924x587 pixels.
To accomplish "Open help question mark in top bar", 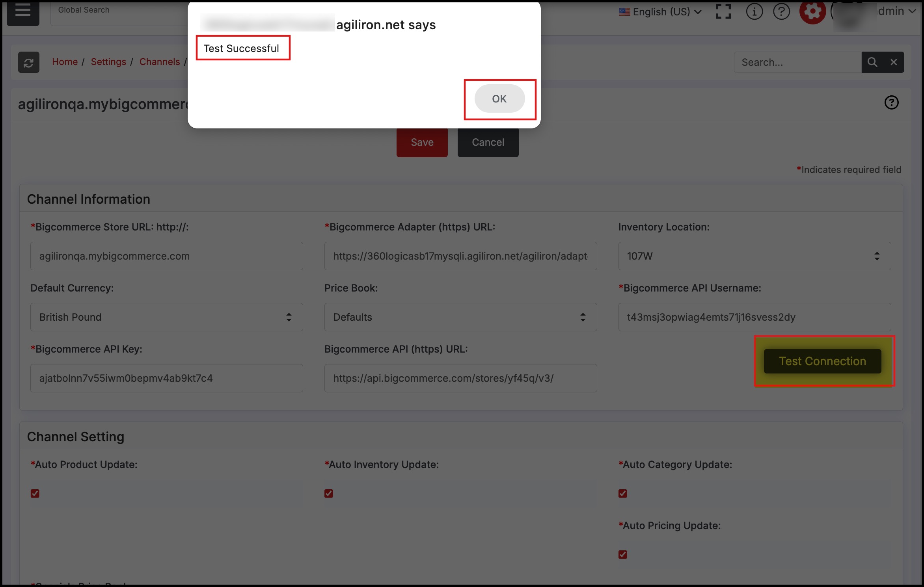I will click(781, 12).
